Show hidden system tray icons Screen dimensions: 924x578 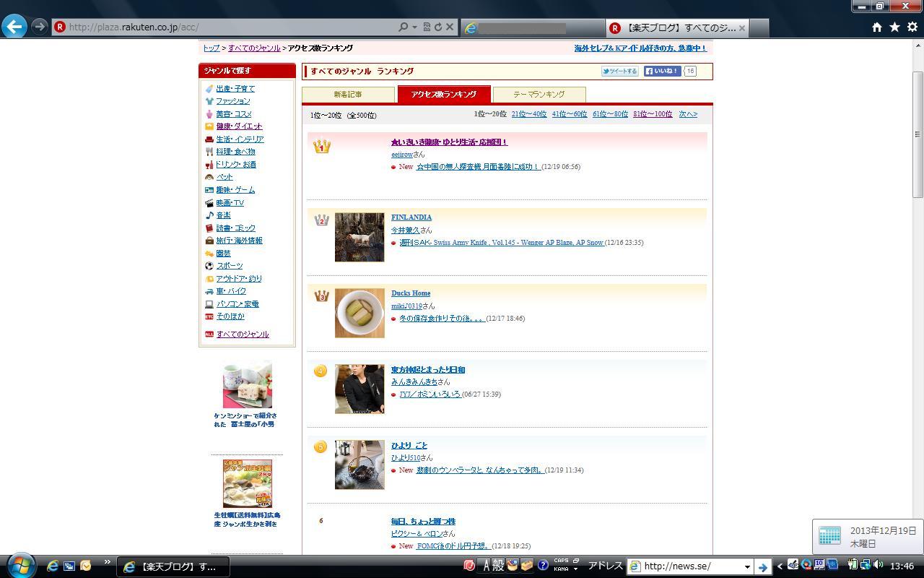click(x=780, y=566)
